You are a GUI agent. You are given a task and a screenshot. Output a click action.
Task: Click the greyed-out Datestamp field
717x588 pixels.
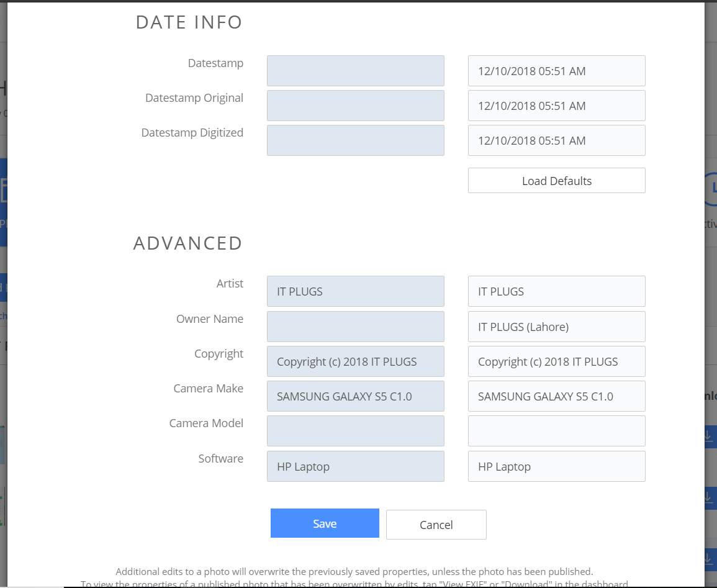pyautogui.click(x=355, y=71)
